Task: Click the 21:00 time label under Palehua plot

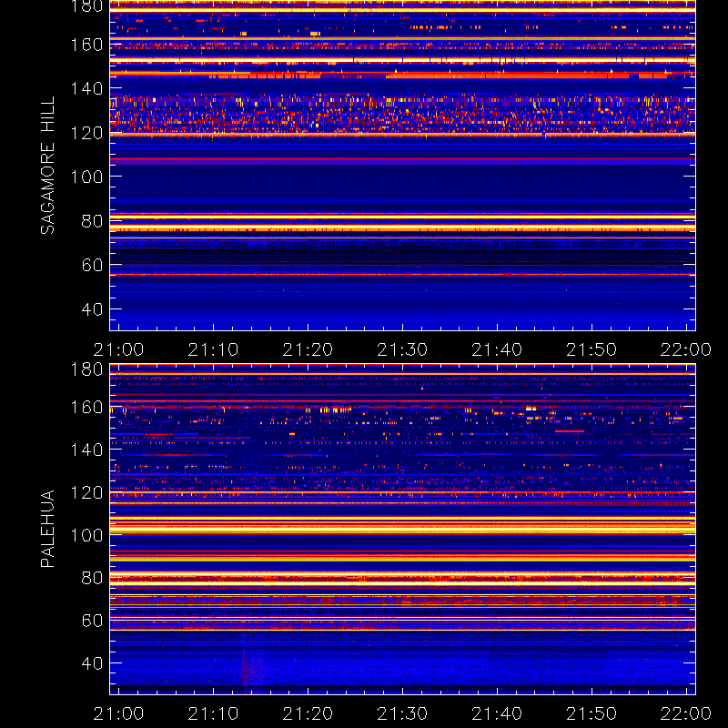Action: 119,713
